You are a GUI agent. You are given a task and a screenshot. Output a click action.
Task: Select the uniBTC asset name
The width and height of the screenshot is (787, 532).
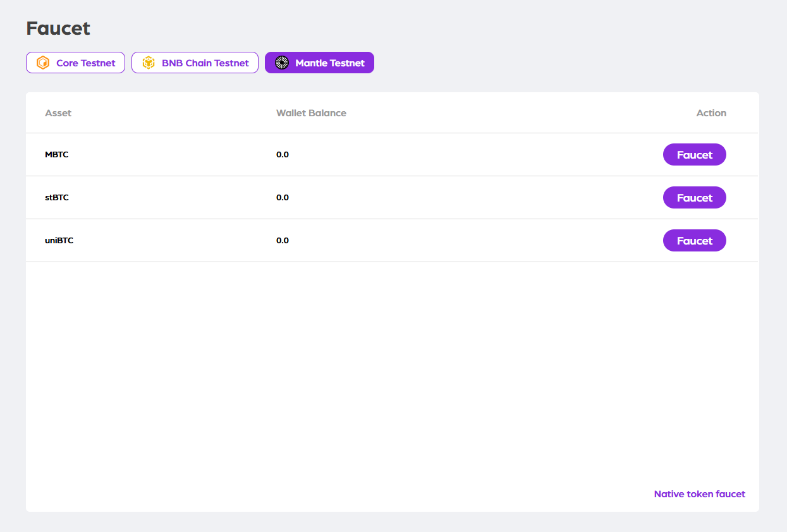coord(59,241)
